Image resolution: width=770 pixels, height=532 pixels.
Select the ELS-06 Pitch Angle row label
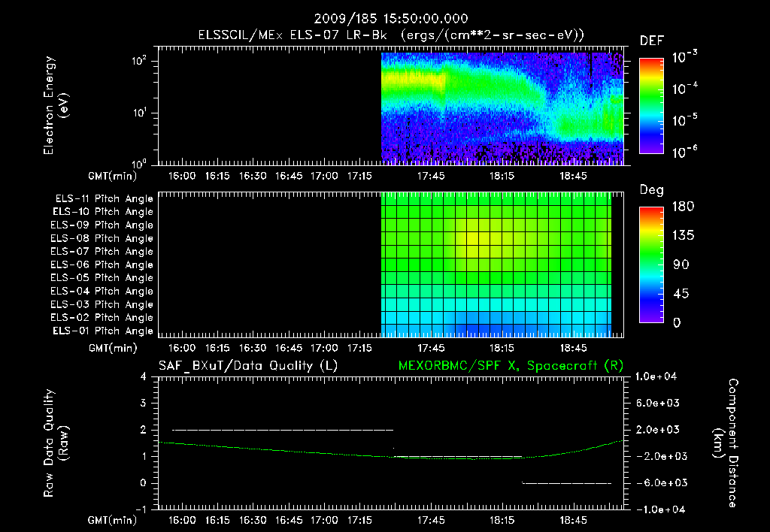[x=102, y=264]
